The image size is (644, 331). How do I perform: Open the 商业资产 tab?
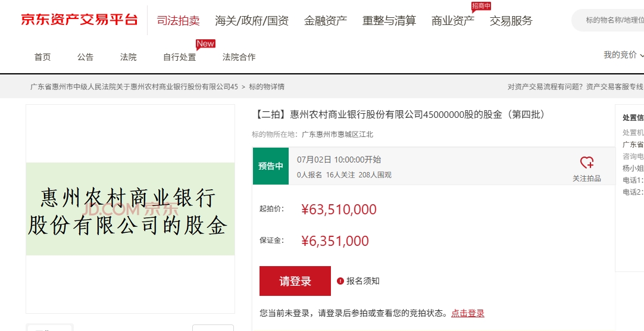(452, 20)
